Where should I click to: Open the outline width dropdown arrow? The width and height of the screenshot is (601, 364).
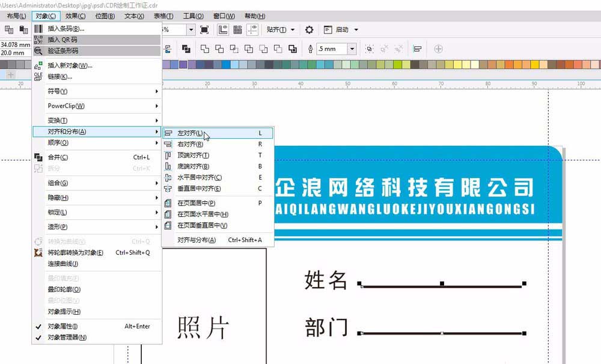352,49
